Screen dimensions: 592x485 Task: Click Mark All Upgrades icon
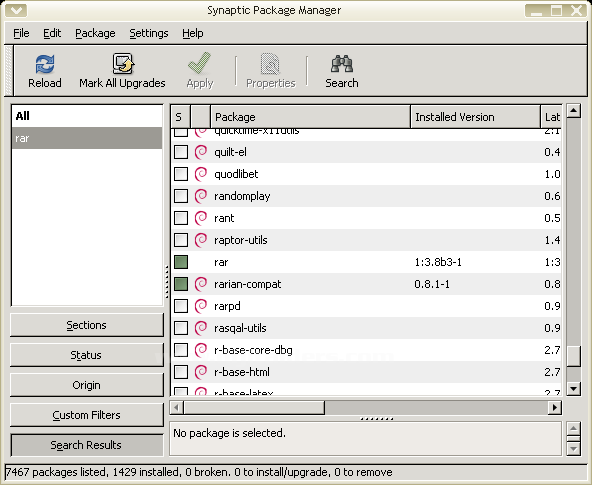[123, 63]
